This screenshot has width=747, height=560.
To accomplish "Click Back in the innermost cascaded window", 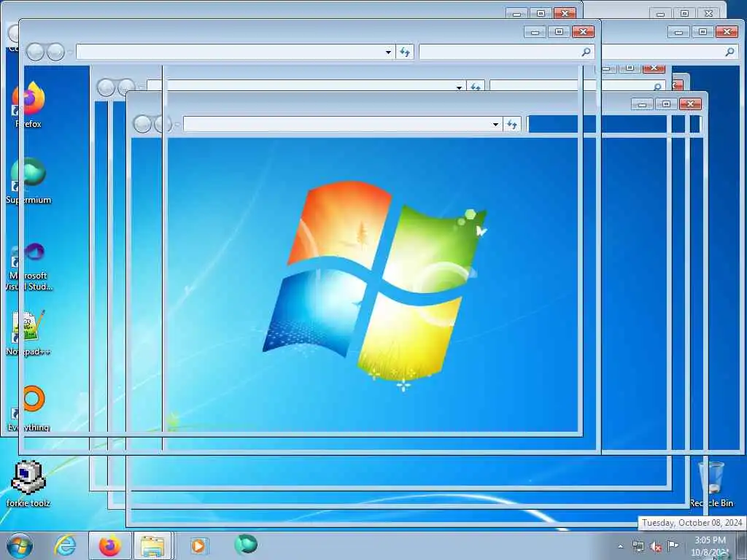I will 142,124.
